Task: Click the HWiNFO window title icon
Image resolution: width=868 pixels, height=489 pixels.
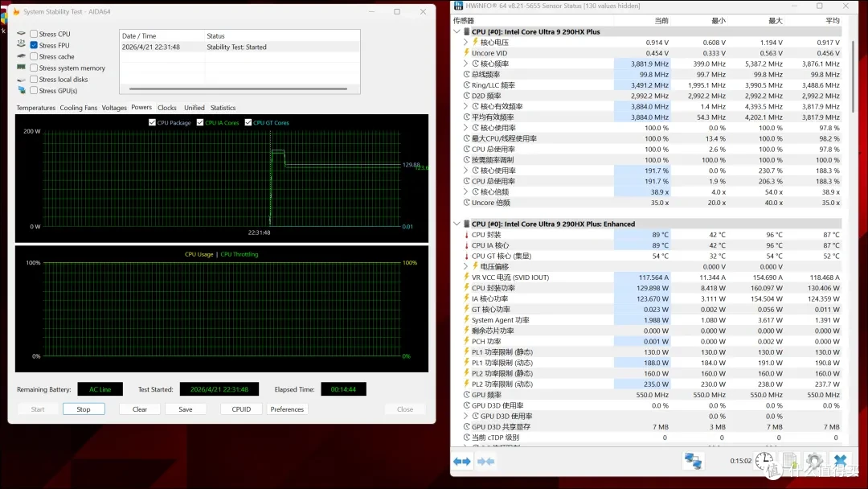Action: [458, 6]
